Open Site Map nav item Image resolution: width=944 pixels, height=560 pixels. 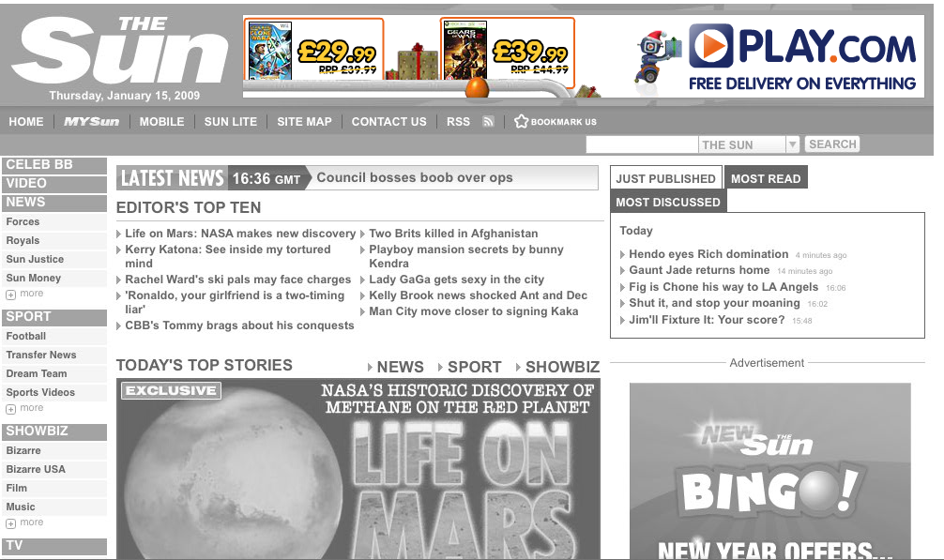click(x=304, y=122)
